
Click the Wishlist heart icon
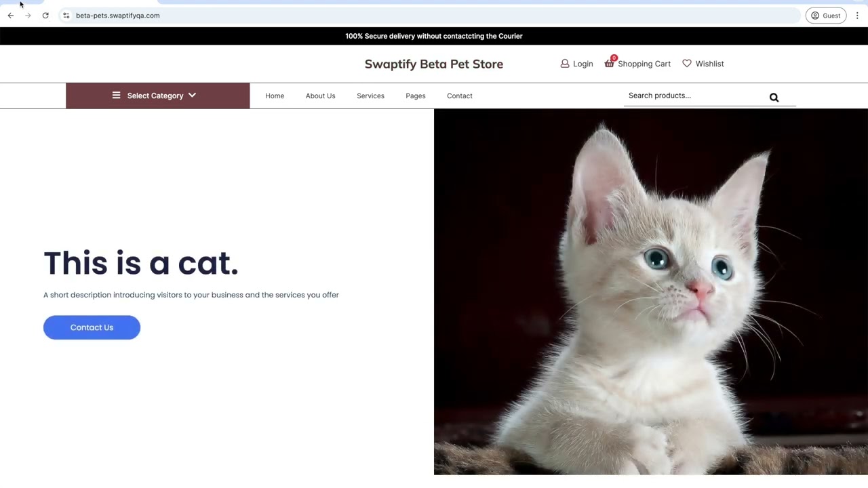pyautogui.click(x=687, y=64)
